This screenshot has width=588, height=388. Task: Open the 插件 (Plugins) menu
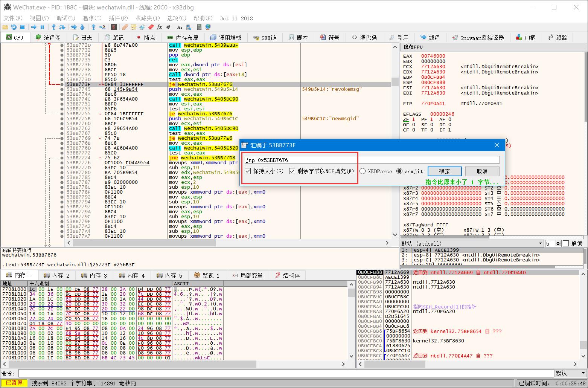point(119,18)
